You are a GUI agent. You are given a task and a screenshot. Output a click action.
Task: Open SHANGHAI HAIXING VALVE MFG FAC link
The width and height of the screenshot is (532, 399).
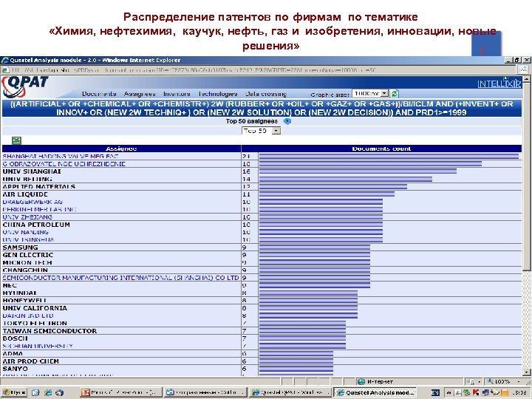point(61,157)
